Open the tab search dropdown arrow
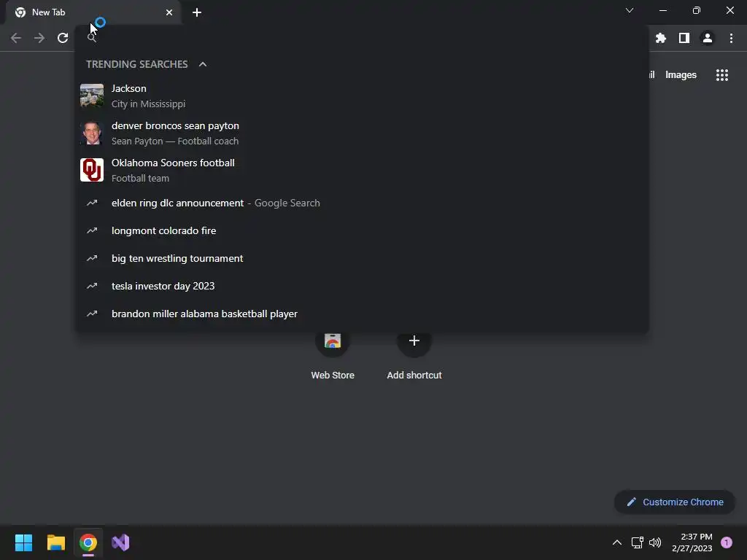The width and height of the screenshot is (747, 560). pos(630,10)
